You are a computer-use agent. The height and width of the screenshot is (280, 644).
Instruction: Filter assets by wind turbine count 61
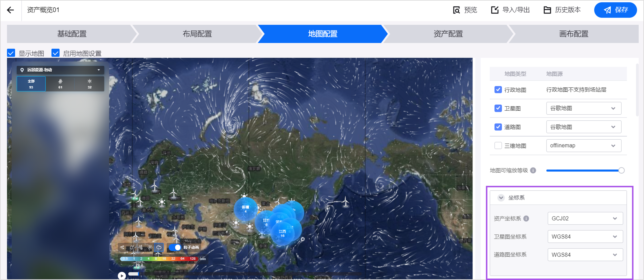click(60, 84)
